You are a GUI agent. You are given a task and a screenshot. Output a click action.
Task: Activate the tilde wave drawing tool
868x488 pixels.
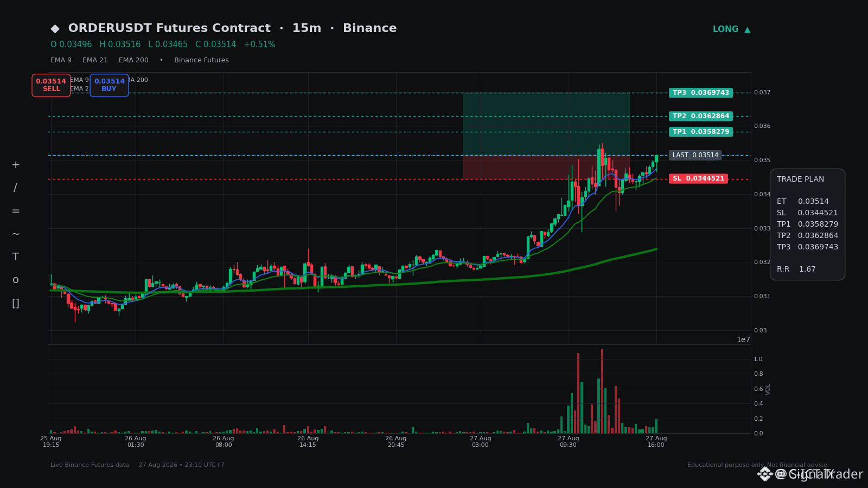(16, 234)
